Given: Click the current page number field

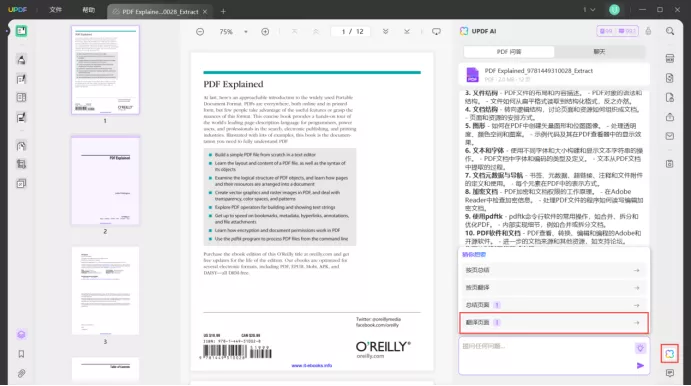Looking at the screenshot, I should pyautogui.click(x=343, y=32).
